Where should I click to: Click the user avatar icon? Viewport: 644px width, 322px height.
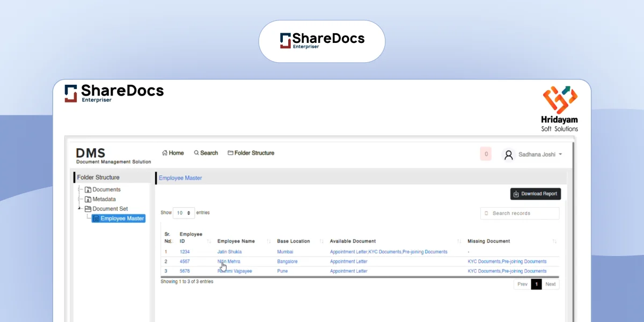pyautogui.click(x=508, y=155)
